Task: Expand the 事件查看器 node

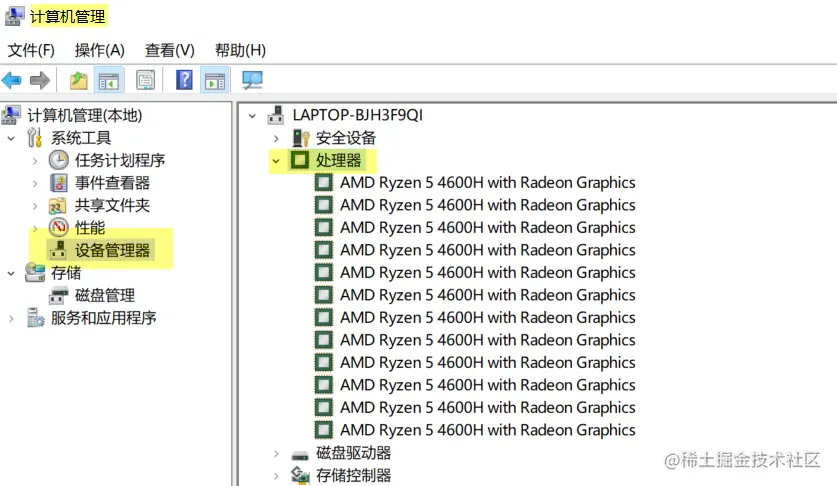Action: [x=35, y=183]
